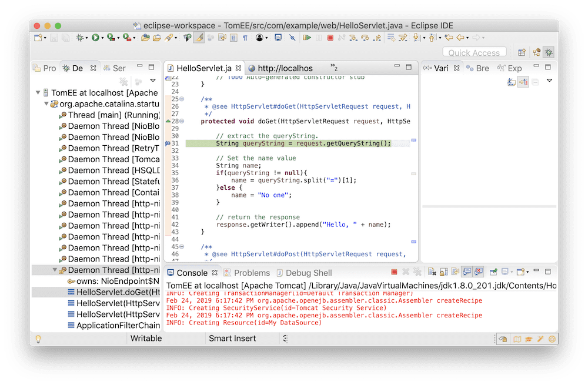Viewport: 588px width, 385px height.
Task: Go to Last Edit Location icon
Action: point(449,38)
